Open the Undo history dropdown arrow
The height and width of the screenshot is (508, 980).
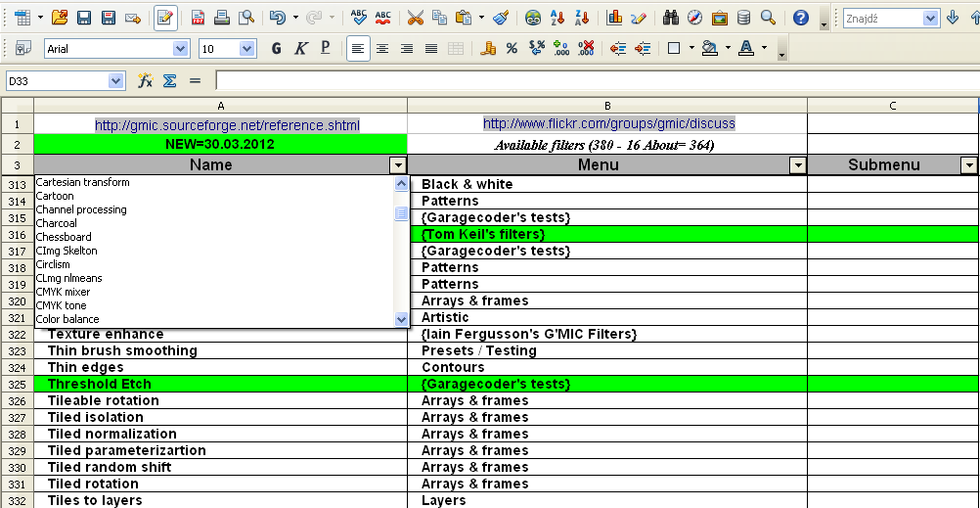(295, 18)
